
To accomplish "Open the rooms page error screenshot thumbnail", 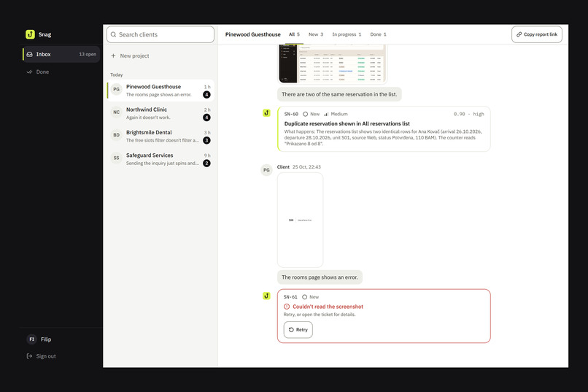I will pos(300,220).
